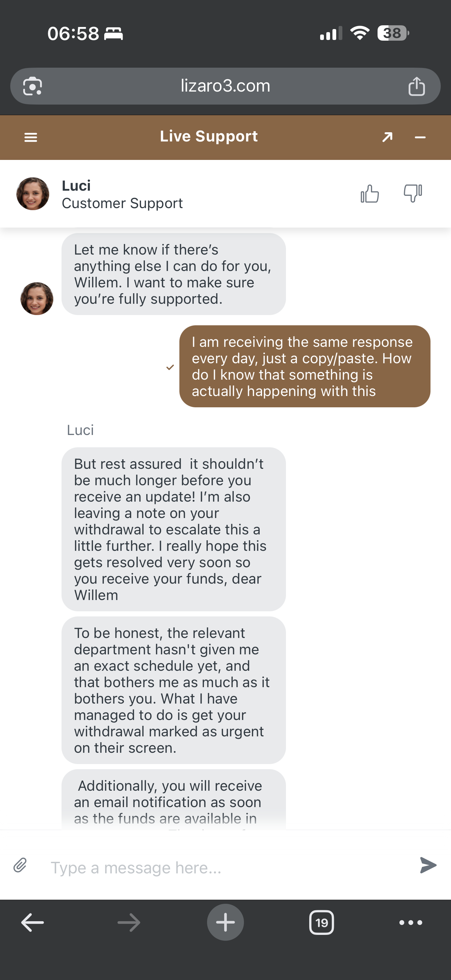451x980 pixels.
Task: Tap the thumbs down rating icon
Action: pos(413,193)
